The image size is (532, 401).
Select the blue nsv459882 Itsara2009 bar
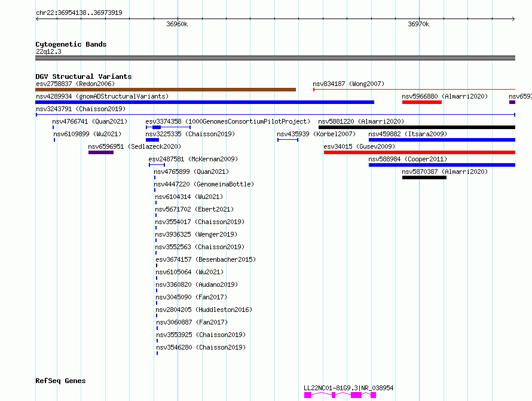point(442,140)
